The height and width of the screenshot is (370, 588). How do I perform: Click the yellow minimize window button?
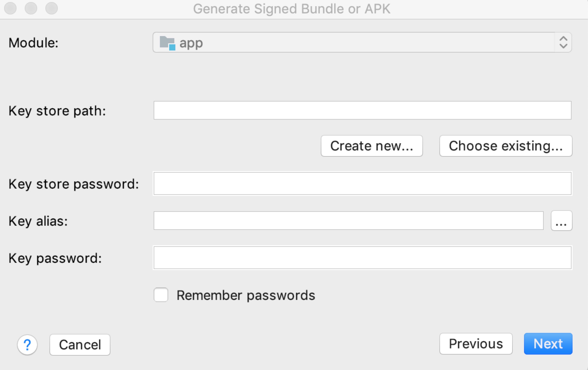click(31, 8)
